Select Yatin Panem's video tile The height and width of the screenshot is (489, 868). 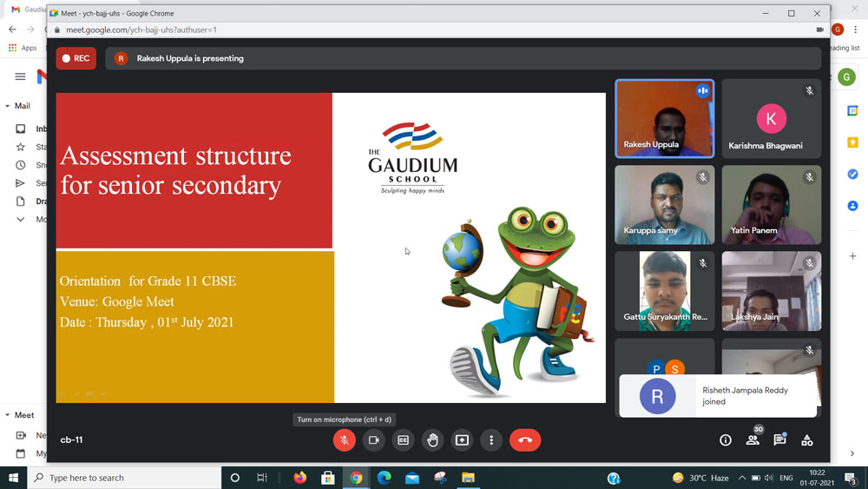pos(771,205)
